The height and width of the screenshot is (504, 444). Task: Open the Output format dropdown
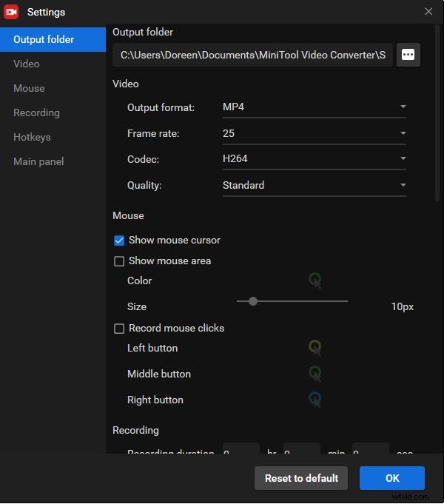pyautogui.click(x=314, y=107)
